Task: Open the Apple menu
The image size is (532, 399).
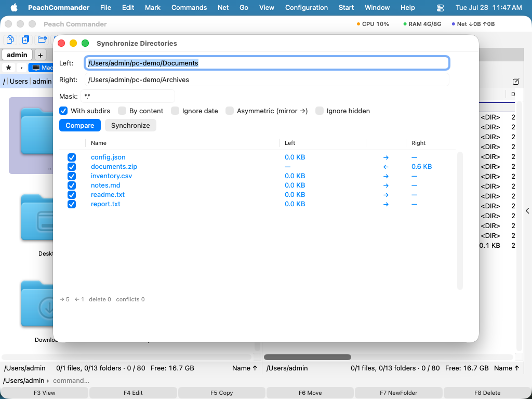Action: 14,7
